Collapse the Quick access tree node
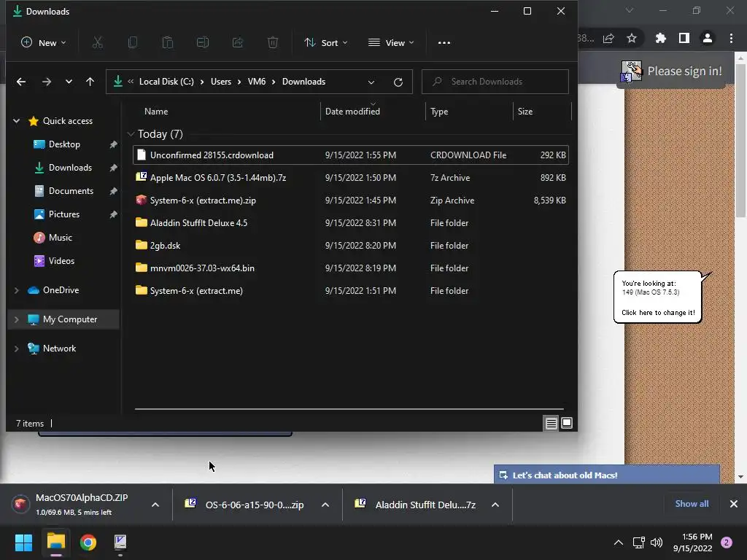The image size is (747, 560). 16,121
